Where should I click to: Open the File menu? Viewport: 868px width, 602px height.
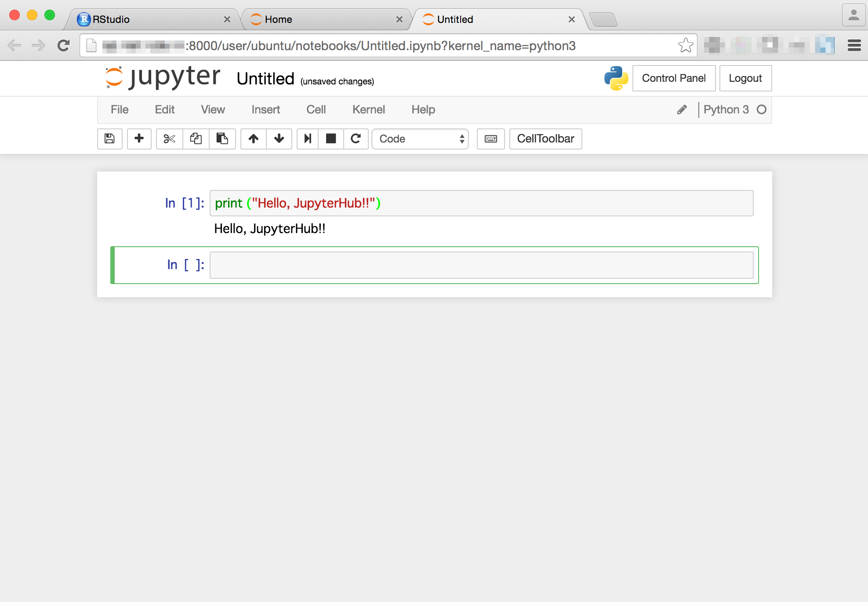pos(120,109)
